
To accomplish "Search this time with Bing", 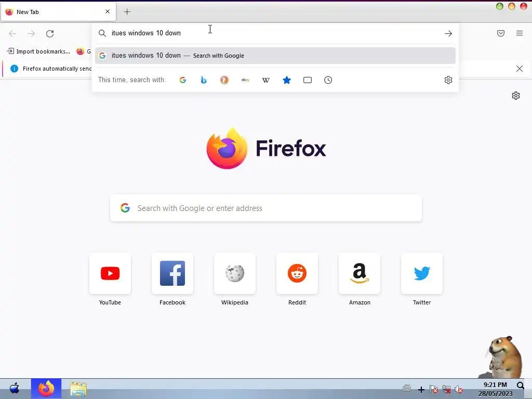I will coord(204,80).
